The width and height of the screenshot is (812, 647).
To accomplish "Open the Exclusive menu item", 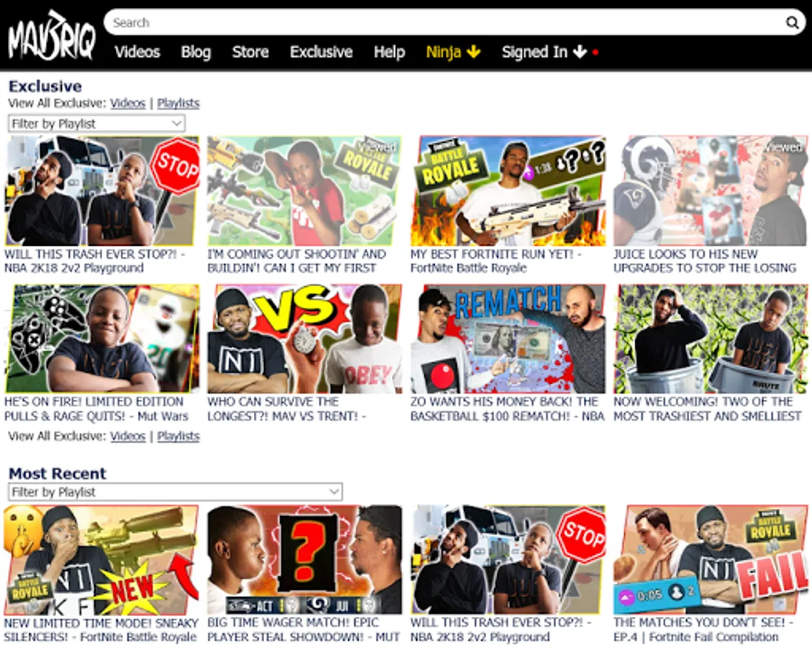I will pos(321,52).
